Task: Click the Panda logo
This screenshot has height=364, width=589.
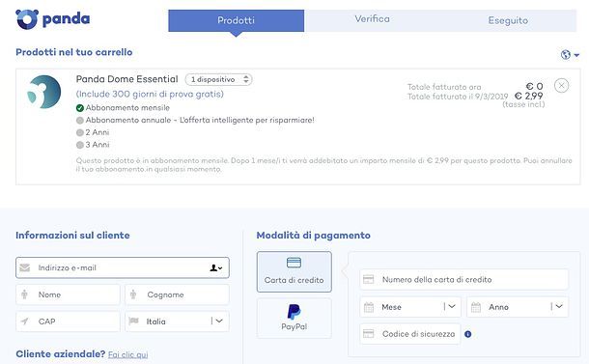Action: click(x=52, y=19)
